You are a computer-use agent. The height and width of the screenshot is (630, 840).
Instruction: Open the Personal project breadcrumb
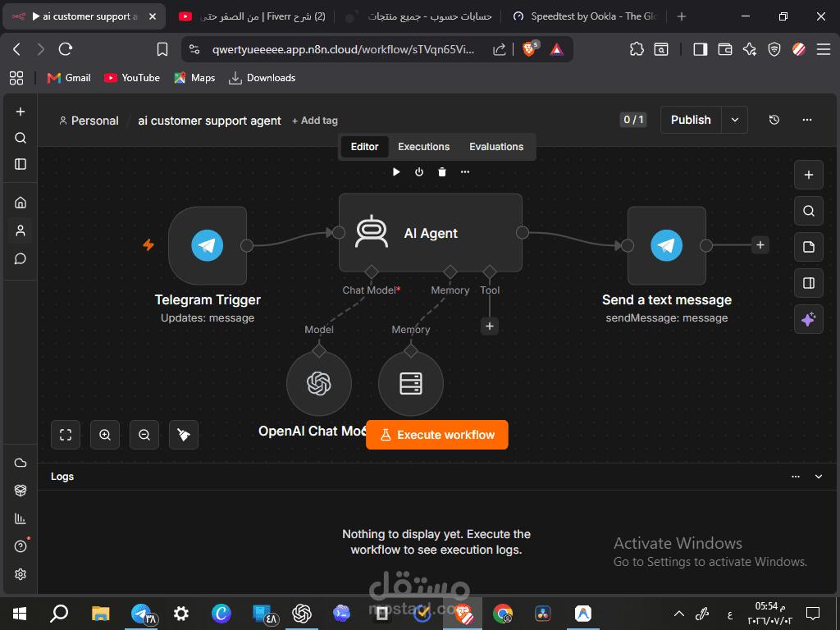coord(89,121)
